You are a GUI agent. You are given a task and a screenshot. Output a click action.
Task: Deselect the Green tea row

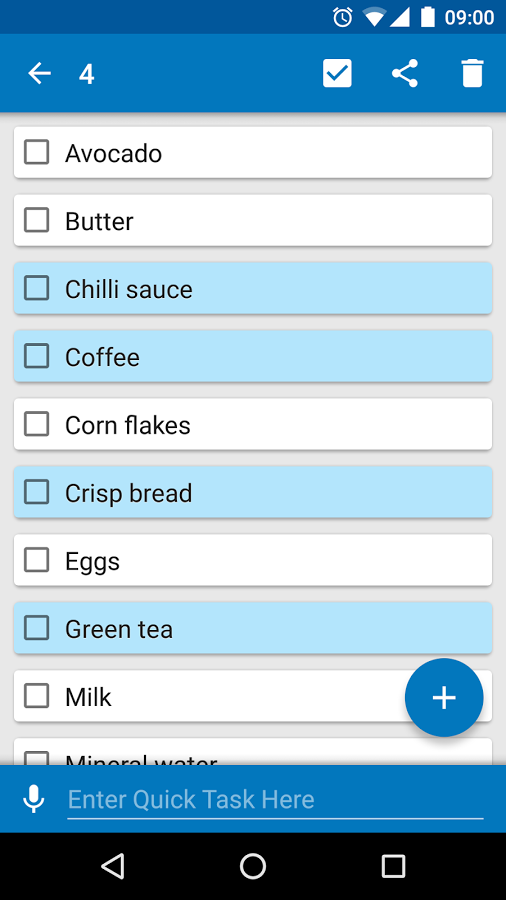click(253, 628)
